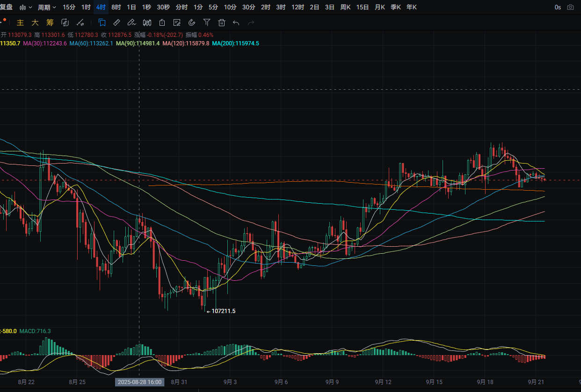The height and width of the screenshot is (392, 581).
Task: Click the trash delete drawings icon
Action: pos(222,22)
